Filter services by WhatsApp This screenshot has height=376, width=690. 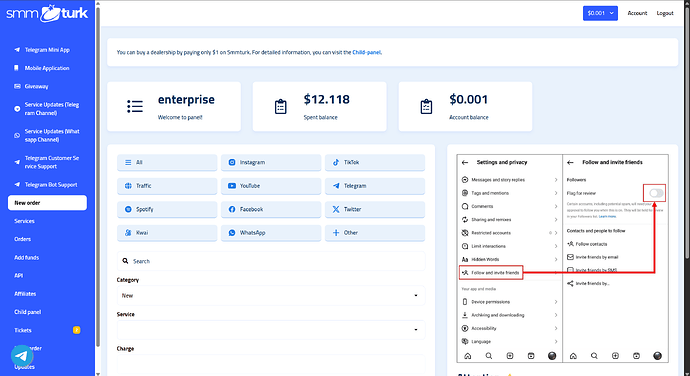271,232
